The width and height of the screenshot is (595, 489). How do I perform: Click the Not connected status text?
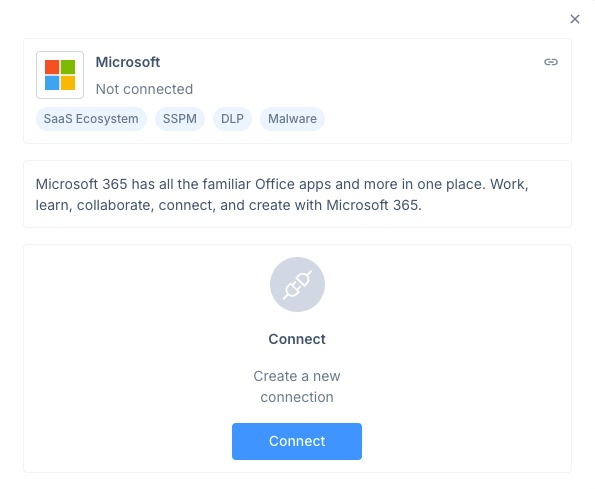click(x=144, y=89)
